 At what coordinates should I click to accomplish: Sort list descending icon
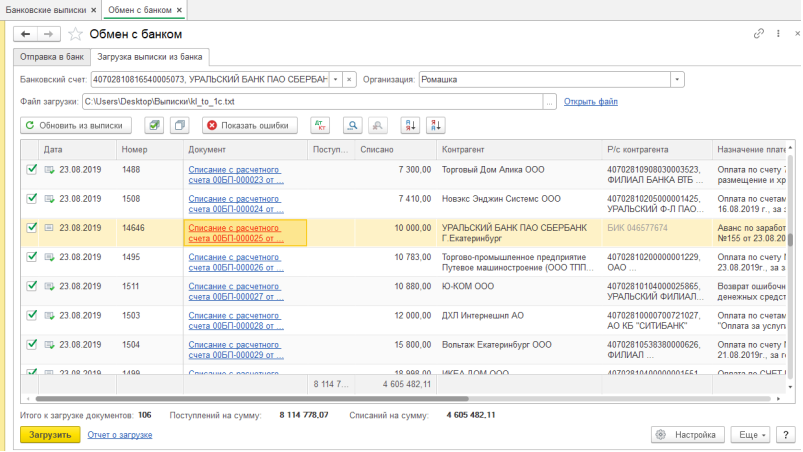point(435,125)
